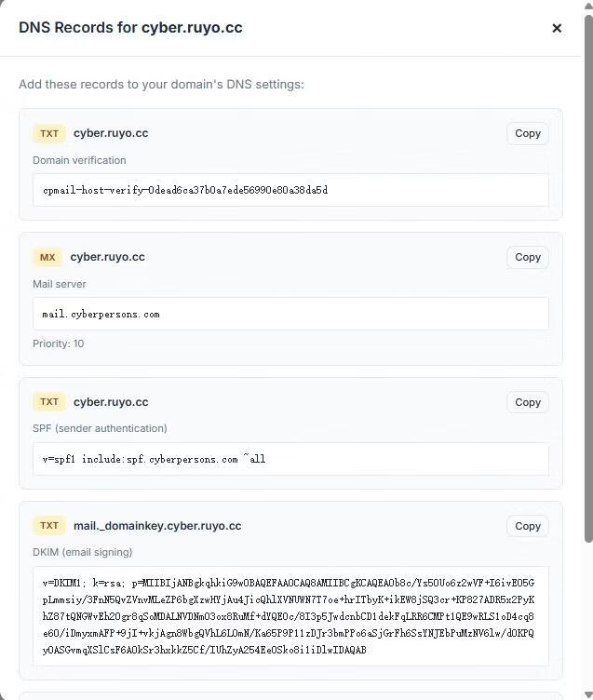Select the cpmail-host-verify value field
The image size is (593, 700).
pos(290,190)
